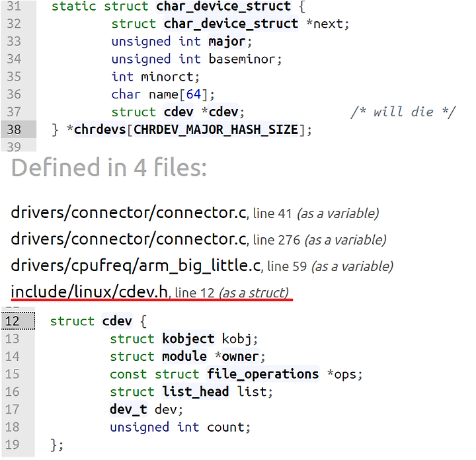Open drivers/connector/connector.c line 276 result
The image size is (476, 460).
tap(198, 239)
